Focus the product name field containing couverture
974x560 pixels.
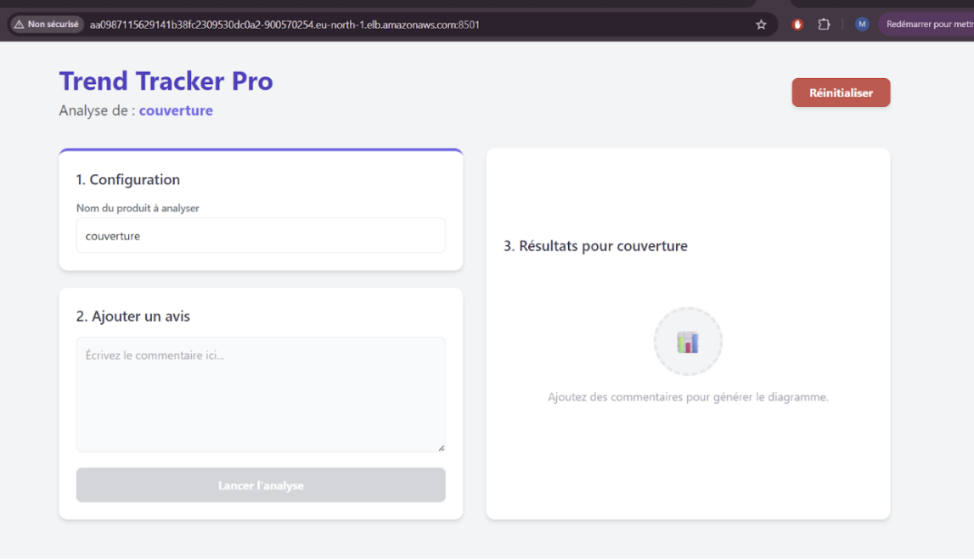click(x=261, y=236)
